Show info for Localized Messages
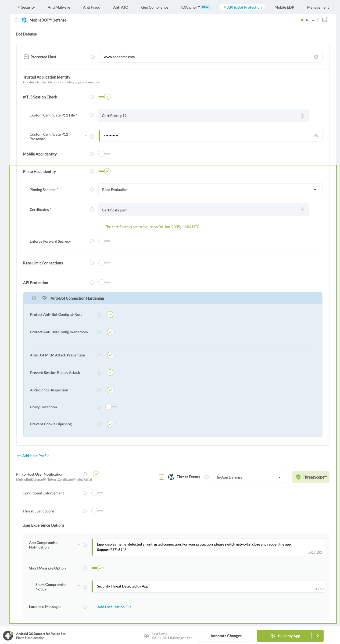The width and height of the screenshot is (340, 644). pos(85,607)
